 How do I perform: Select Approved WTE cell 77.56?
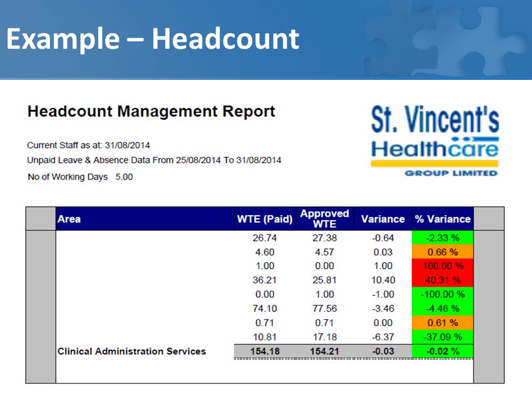pyautogui.click(x=325, y=309)
